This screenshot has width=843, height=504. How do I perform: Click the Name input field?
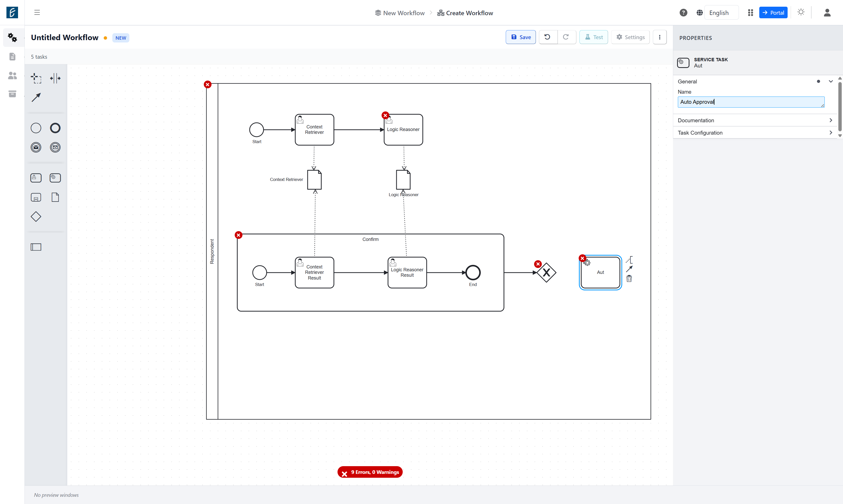pos(751,102)
